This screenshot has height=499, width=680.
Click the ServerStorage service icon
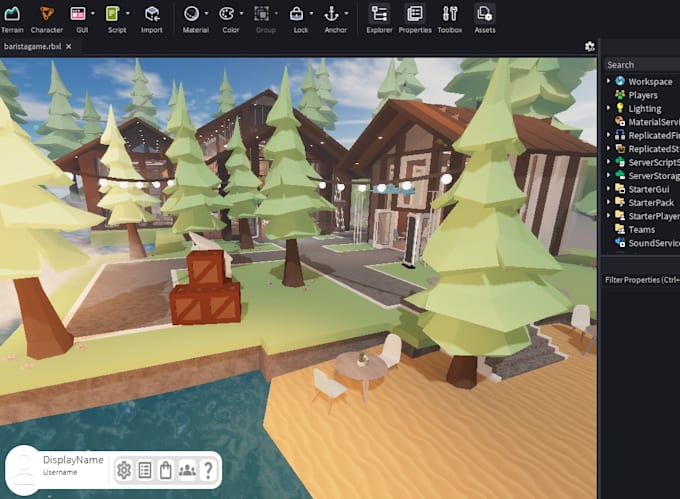click(620, 175)
